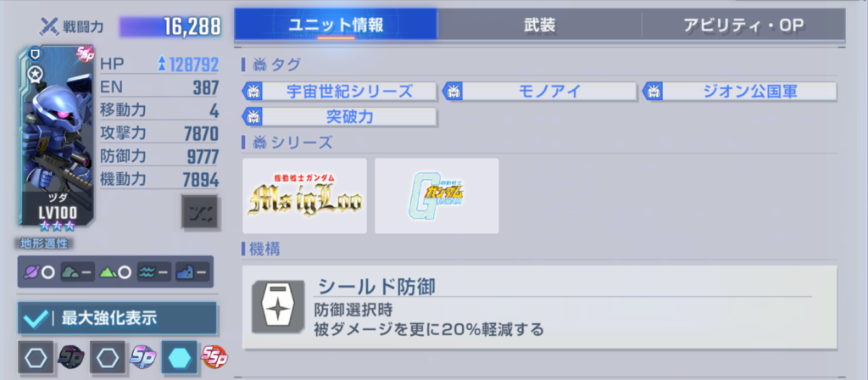Click the ヅダ unit portrait card
The height and width of the screenshot is (380, 868).
(x=55, y=137)
